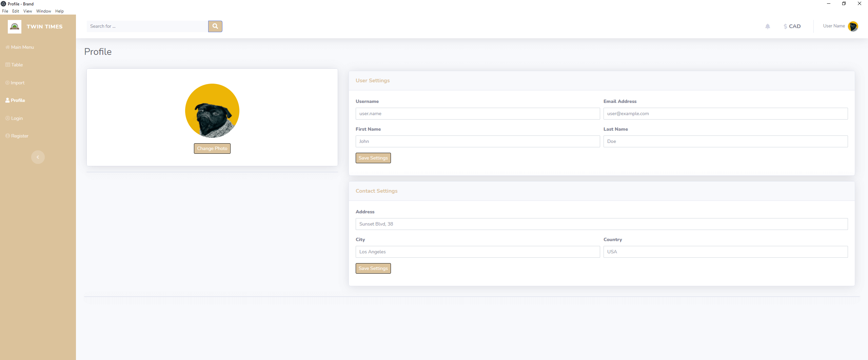Click the Email Address input field
The width and height of the screenshot is (868, 360).
pos(725,113)
